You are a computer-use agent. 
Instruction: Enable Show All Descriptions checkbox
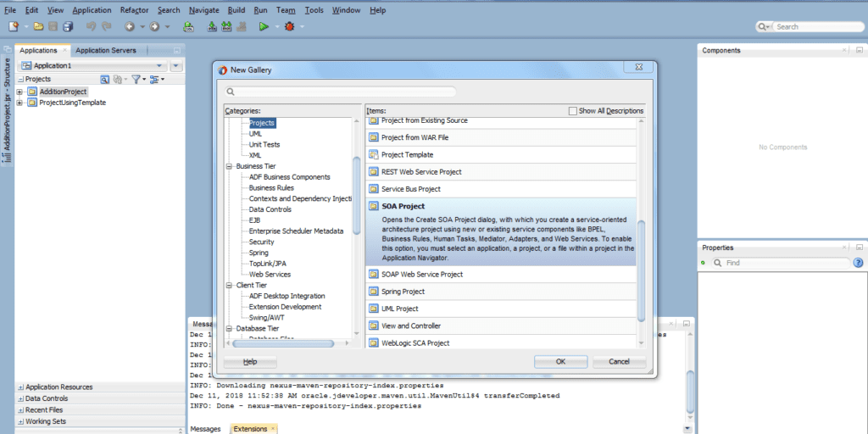click(x=573, y=111)
